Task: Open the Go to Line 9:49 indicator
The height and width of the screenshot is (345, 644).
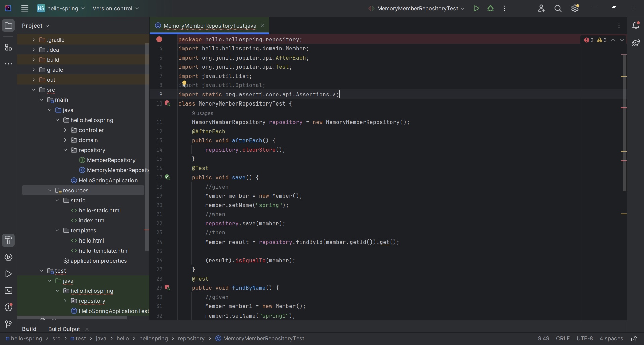Action: [x=544, y=339]
